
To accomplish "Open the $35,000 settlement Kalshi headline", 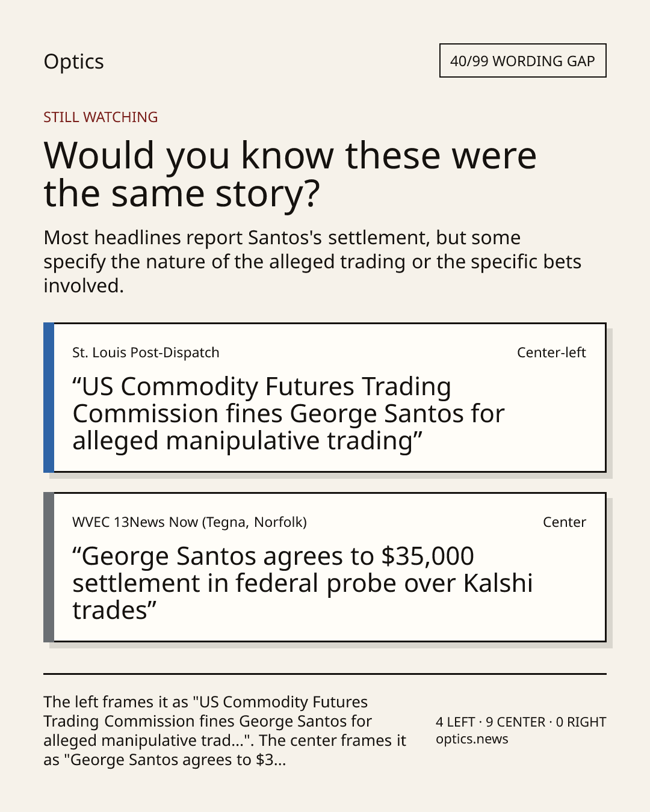I will (x=303, y=583).
